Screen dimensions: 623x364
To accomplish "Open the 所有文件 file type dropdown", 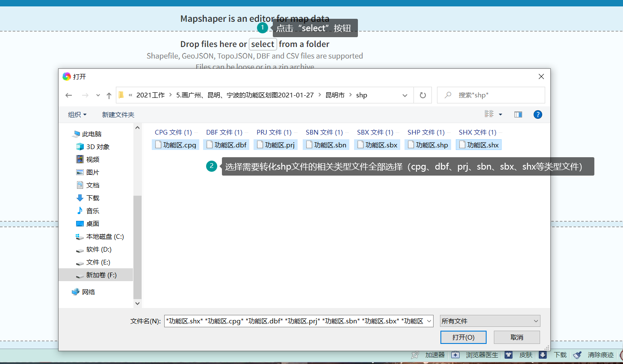I will pyautogui.click(x=490, y=321).
